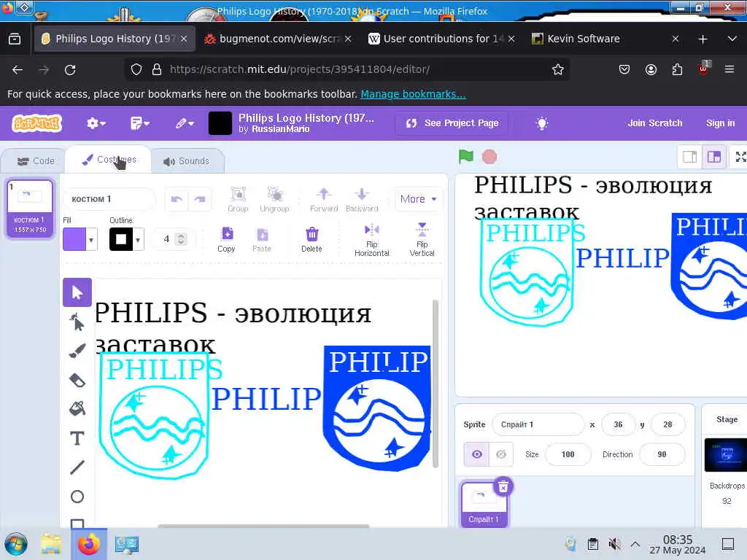
Task: Bookmark this page with star icon
Action: click(558, 69)
